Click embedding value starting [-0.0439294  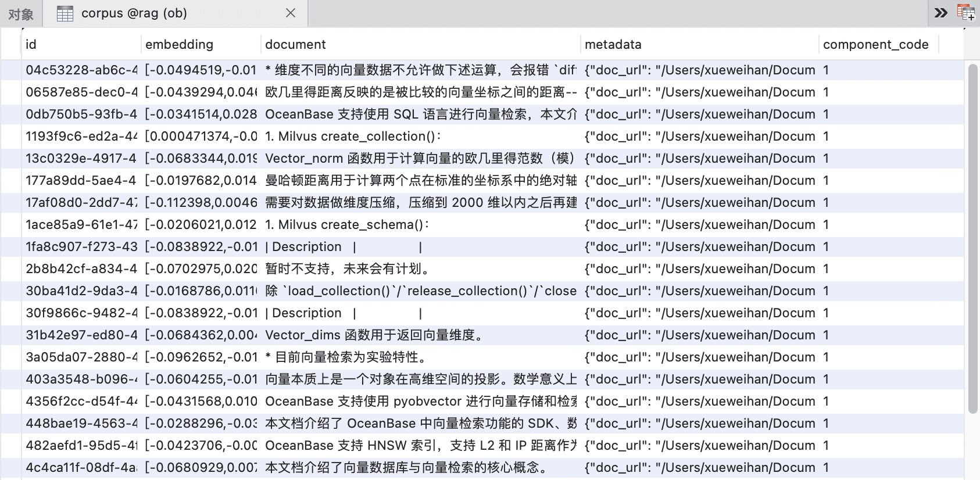[201, 92]
